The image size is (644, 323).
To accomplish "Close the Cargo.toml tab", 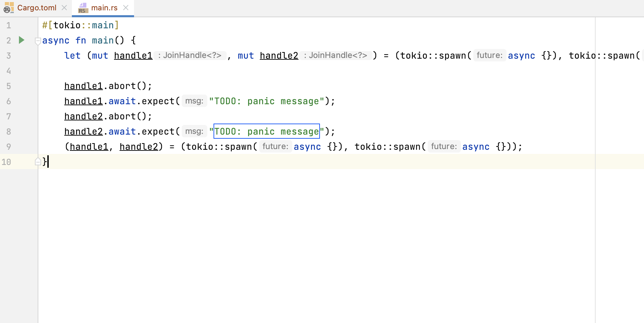I will tap(64, 8).
